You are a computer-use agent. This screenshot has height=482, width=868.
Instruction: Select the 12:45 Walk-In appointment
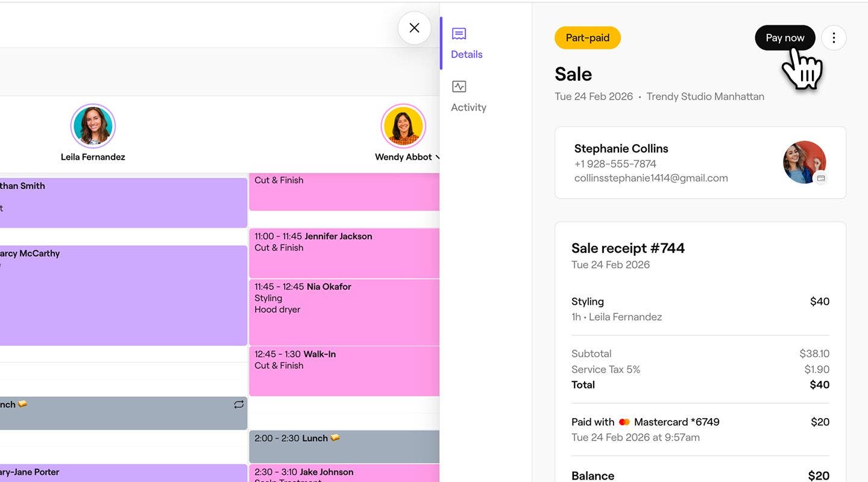344,370
